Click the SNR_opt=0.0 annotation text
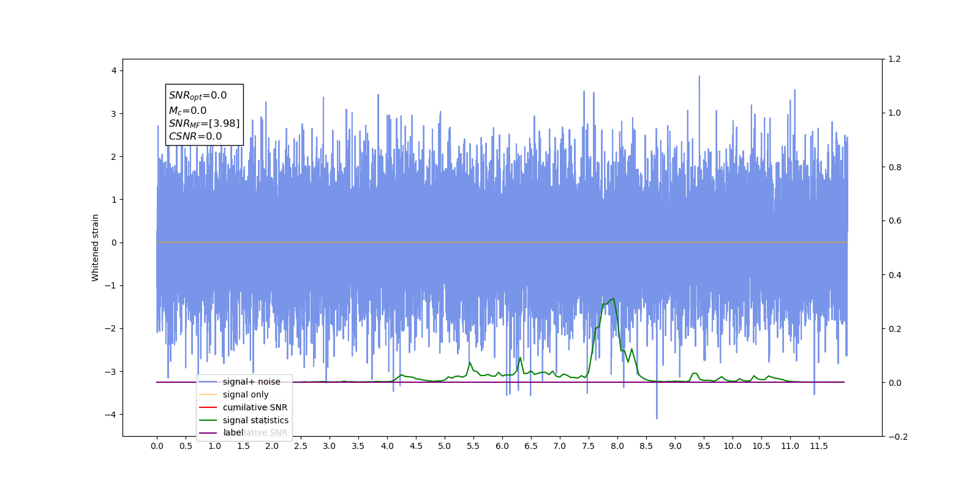 click(198, 96)
